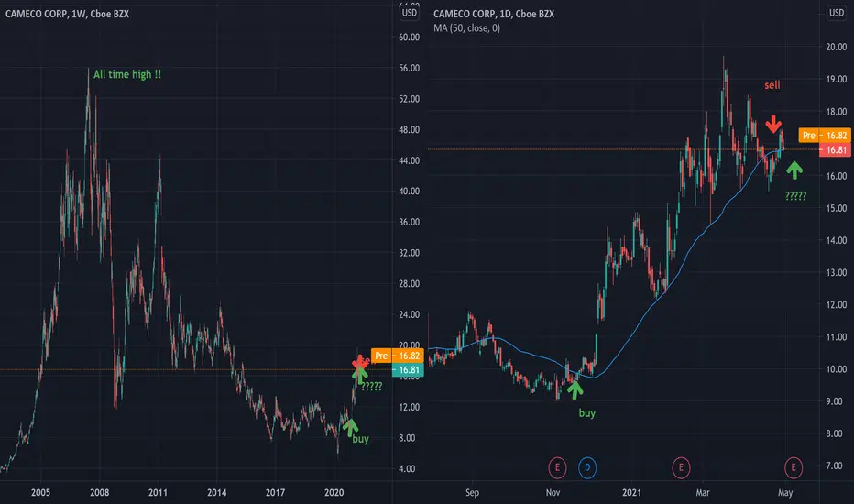Select the 'All time high !!' text annotation

[126, 74]
